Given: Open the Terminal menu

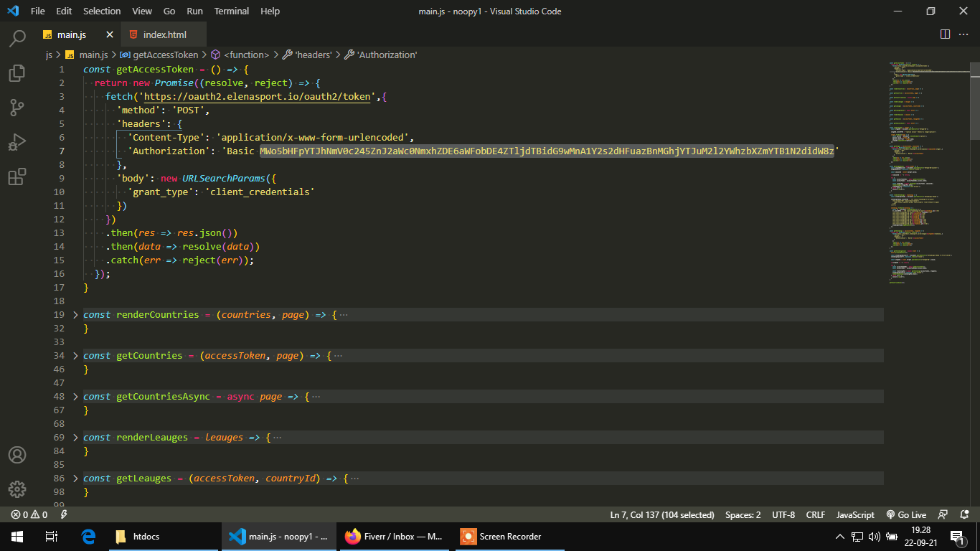Looking at the screenshot, I should 231,11.
